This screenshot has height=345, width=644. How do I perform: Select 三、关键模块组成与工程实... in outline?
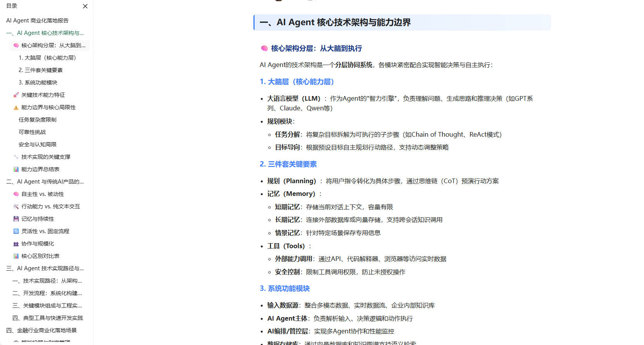coord(47,306)
